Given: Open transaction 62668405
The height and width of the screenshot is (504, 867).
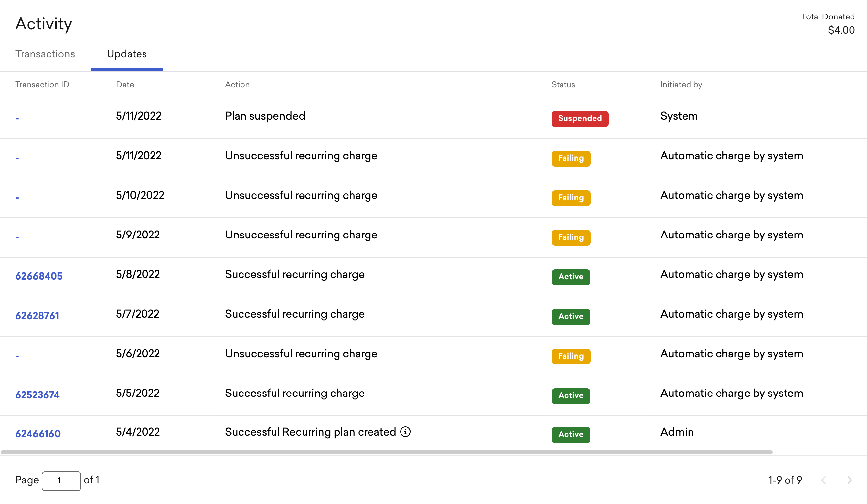Looking at the screenshot, I should tap(39, 276).
